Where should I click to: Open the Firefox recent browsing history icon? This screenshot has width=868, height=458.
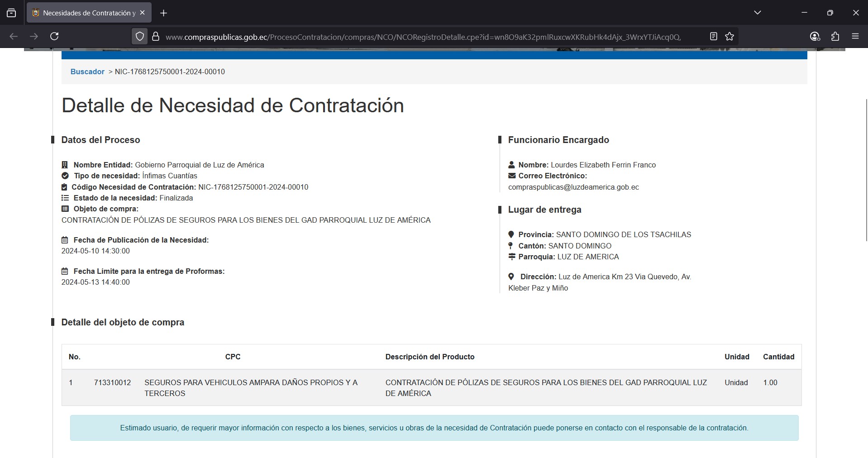[x=11, y=13]
